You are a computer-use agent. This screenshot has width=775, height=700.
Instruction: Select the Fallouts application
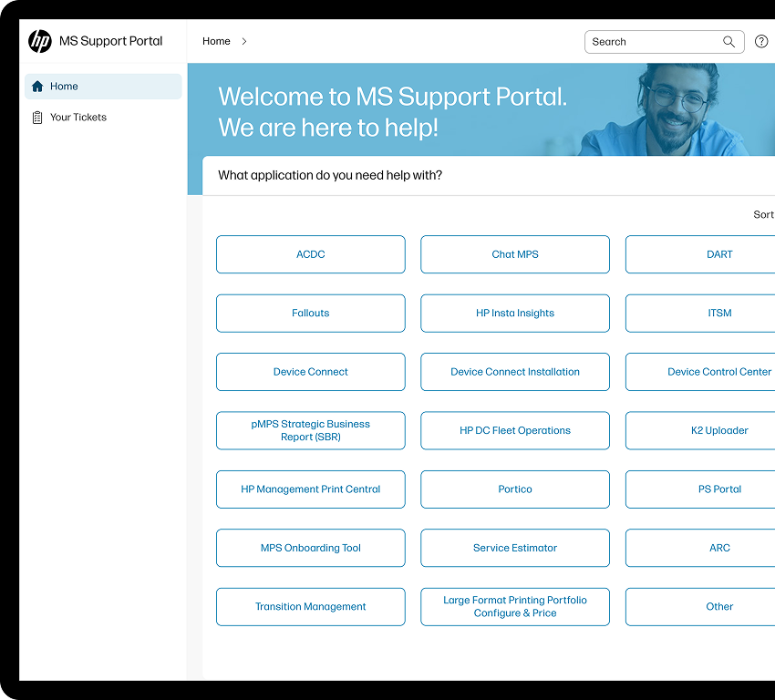click(x=311, y=314)
